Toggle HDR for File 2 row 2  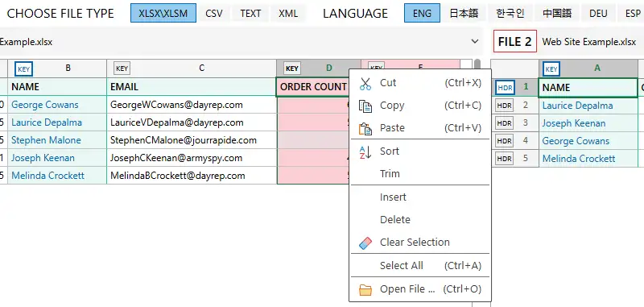pos(505,106)
